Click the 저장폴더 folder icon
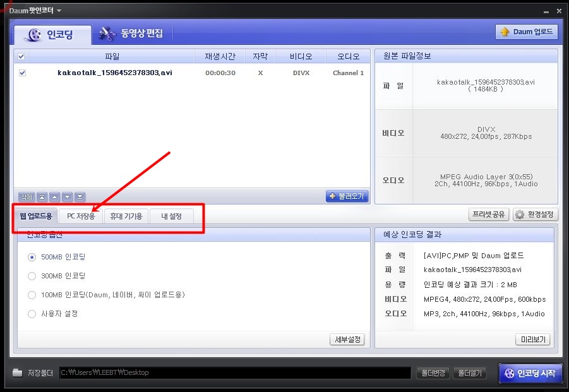This screenshot has width=569, height=392. click(x=17, y=372)
